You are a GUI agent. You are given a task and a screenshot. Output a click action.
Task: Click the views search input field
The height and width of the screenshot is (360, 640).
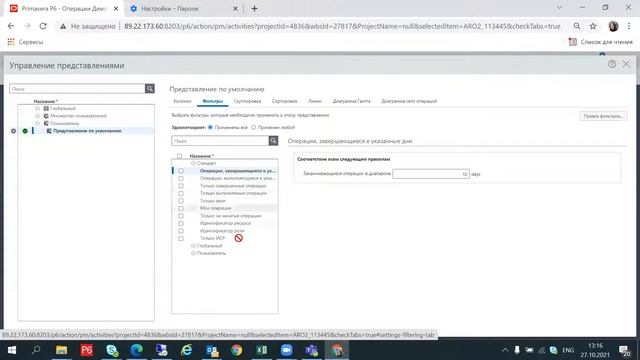tap(78, 89)
